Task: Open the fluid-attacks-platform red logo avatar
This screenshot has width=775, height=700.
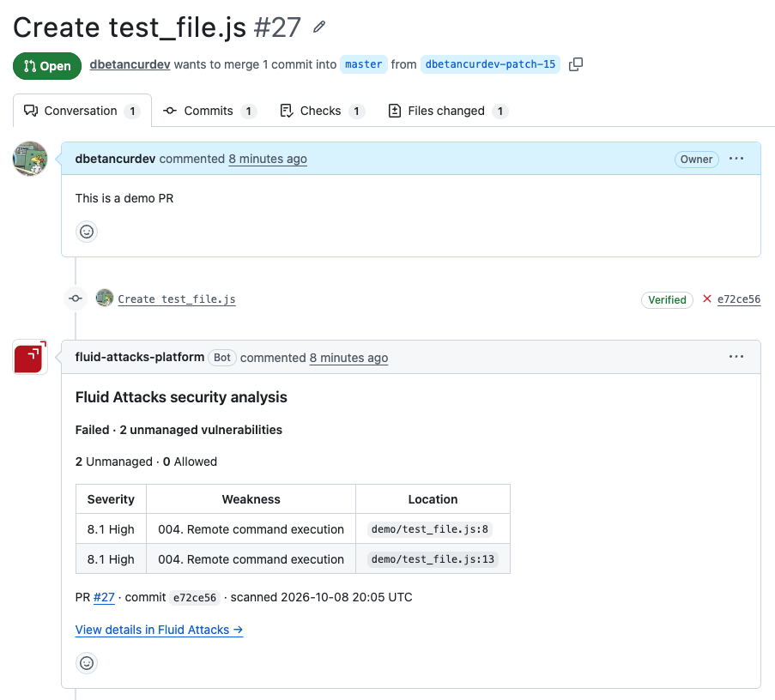Action: [x=30, y=357]
